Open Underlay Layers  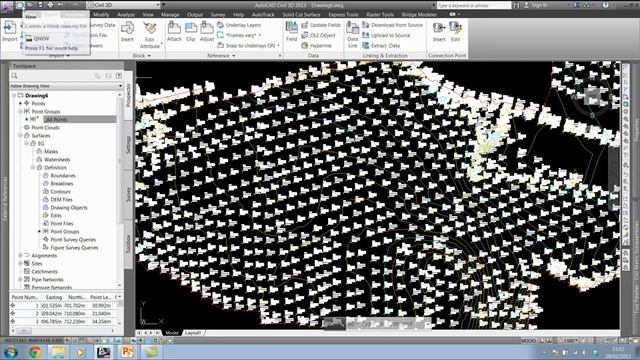[239, 25]
